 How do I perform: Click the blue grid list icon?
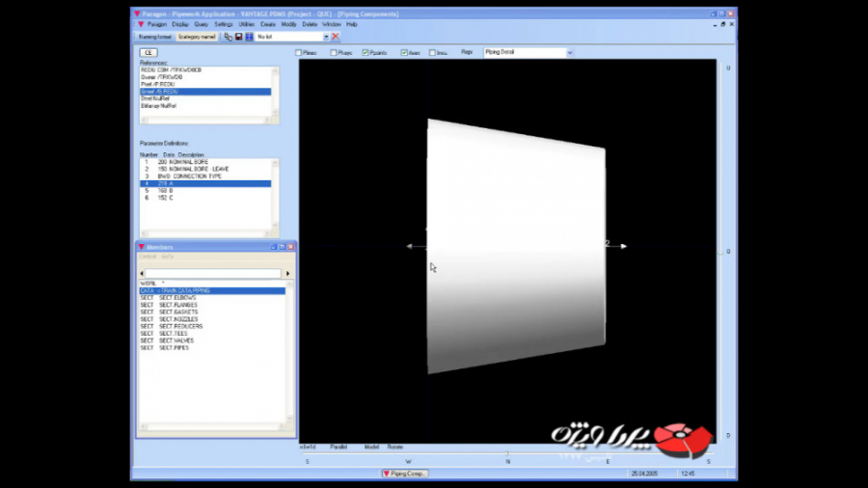[x=249, y=37]
